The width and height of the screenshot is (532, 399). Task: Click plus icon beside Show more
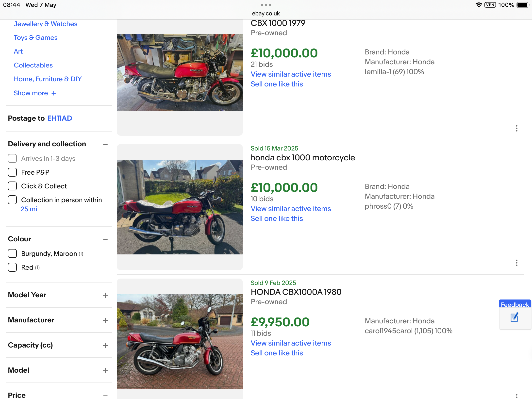tap(54, 93)
